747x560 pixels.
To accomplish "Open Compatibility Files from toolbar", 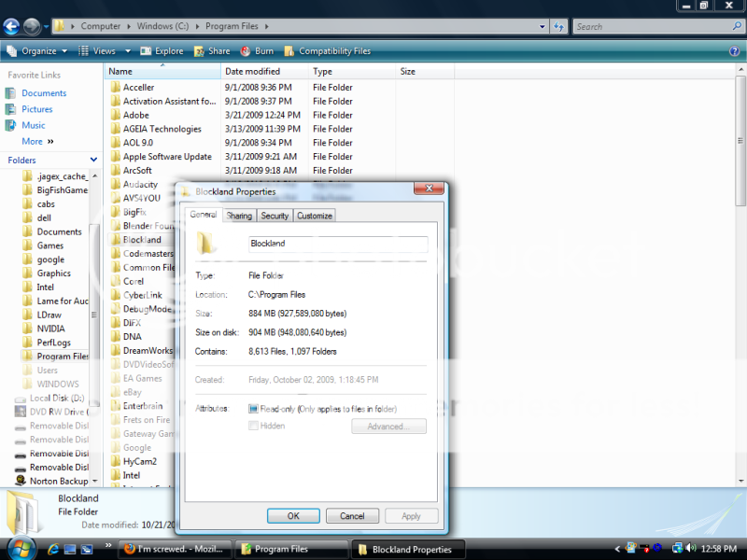I will click(328, 51).
